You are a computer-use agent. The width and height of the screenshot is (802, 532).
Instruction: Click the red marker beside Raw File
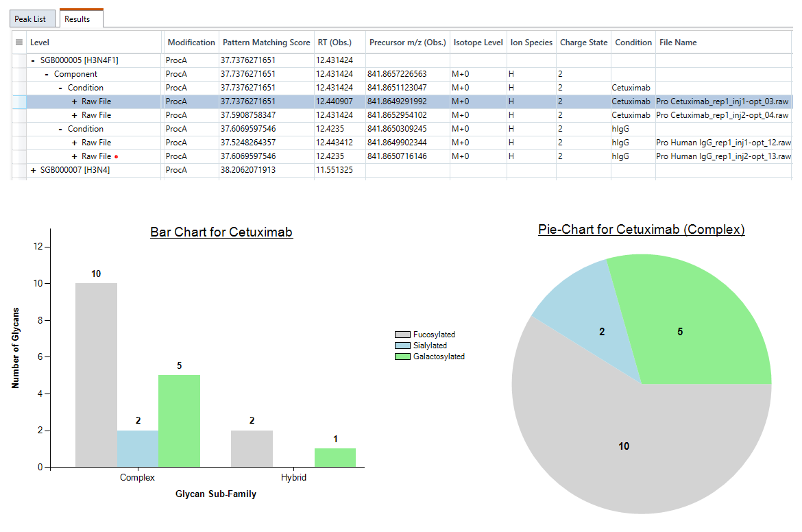(117, 157)
